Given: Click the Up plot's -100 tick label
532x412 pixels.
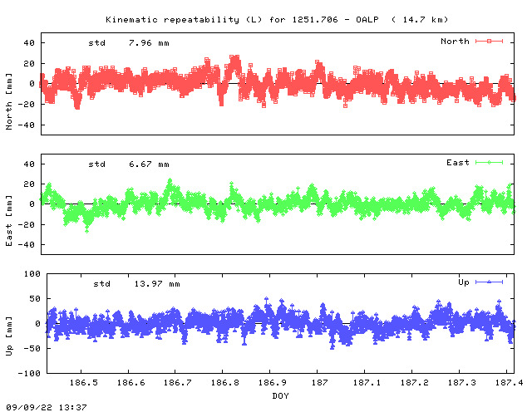Looking at the screenshot, I should [x=29, y=373].
